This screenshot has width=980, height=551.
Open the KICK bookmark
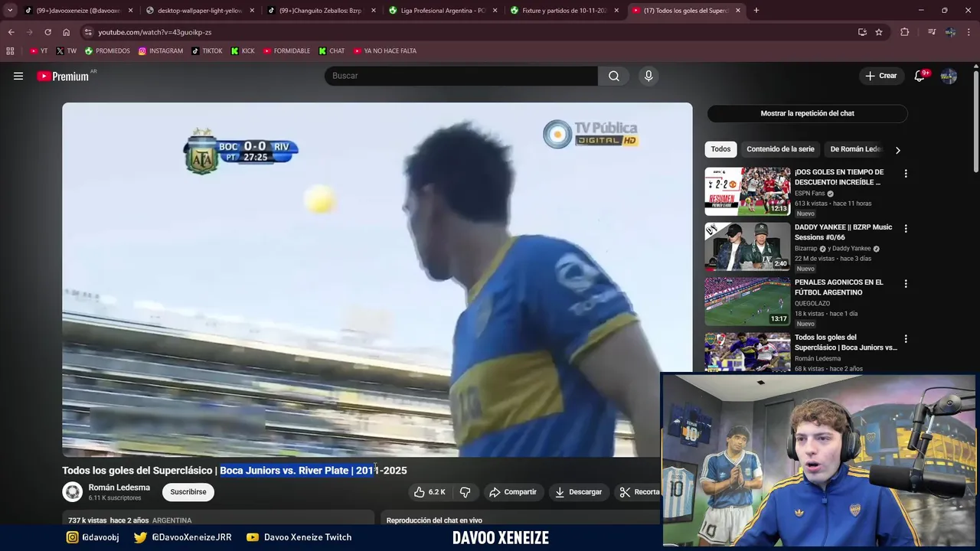click(243, 51)
